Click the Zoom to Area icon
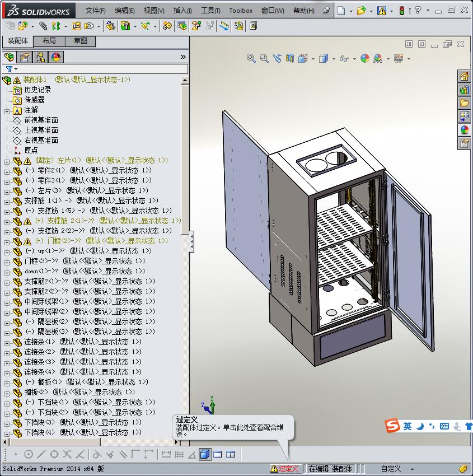473x476 pixels. click(x=264, y=58)
